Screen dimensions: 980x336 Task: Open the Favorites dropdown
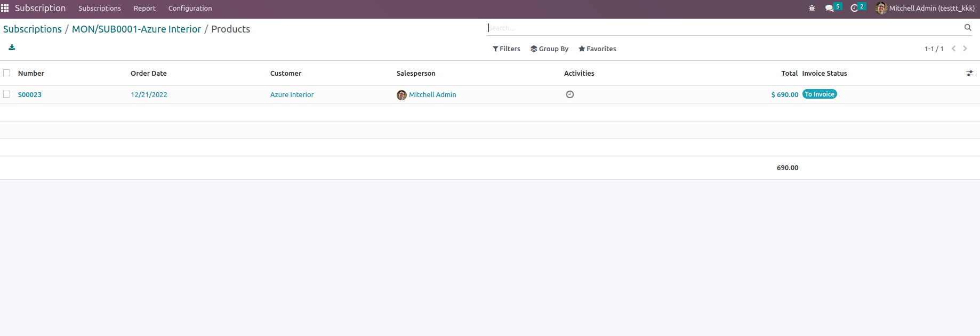coord(597,49)
